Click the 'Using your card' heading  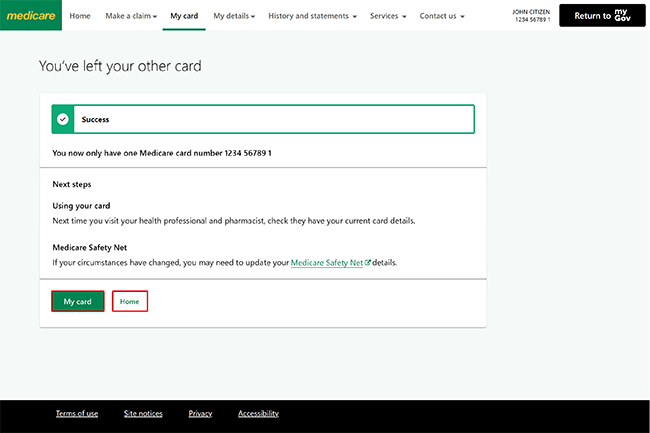coord(81,206)
